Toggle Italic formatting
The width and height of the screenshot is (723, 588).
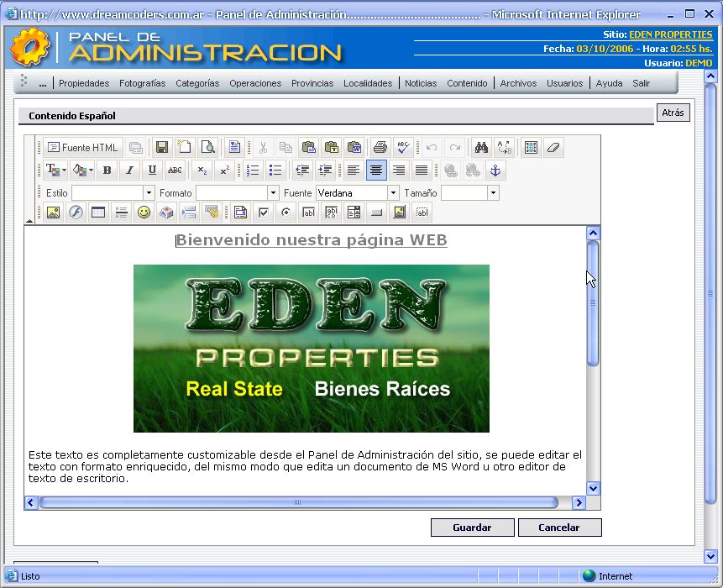coord(129,171)
